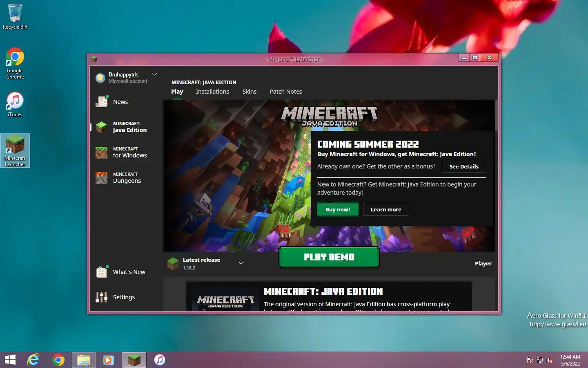
Task: Click the Minecraft Java Edition thumbnail logo below
Action: click(x=225, y=302)
